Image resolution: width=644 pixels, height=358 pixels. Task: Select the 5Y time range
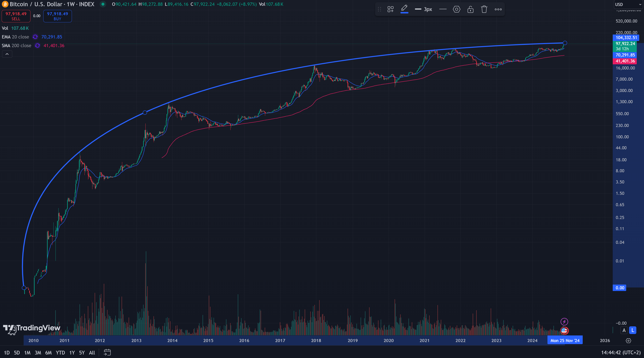[82, 352]
